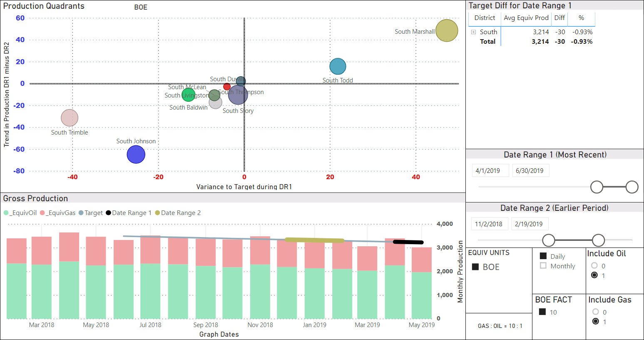
Task: Uncheck the Daily checkbox
Action: 542,256
